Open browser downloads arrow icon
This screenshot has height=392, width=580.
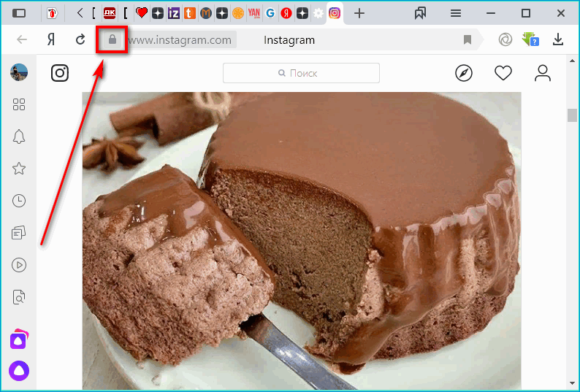click(x=558, y=40)
